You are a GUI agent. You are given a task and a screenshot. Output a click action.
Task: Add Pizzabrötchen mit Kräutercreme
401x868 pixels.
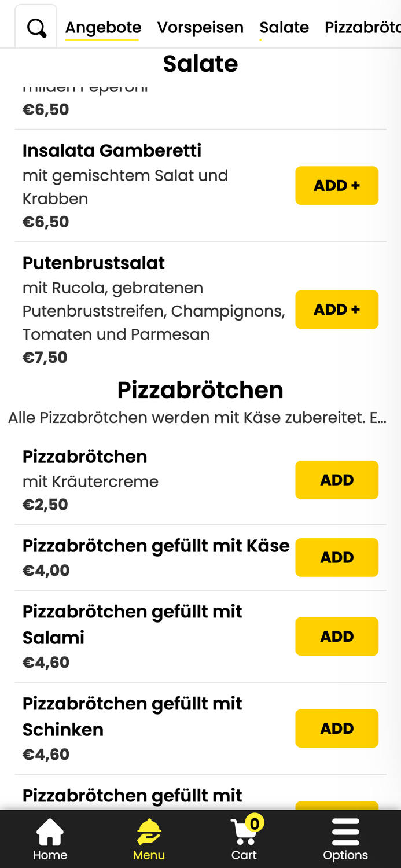337,480
